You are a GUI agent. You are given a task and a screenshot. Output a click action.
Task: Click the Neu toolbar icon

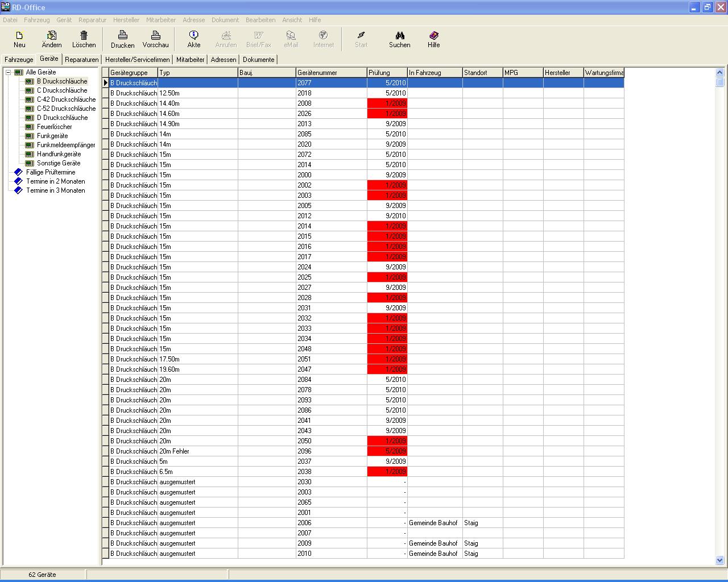pyautogui.click(x=19, y=35)
